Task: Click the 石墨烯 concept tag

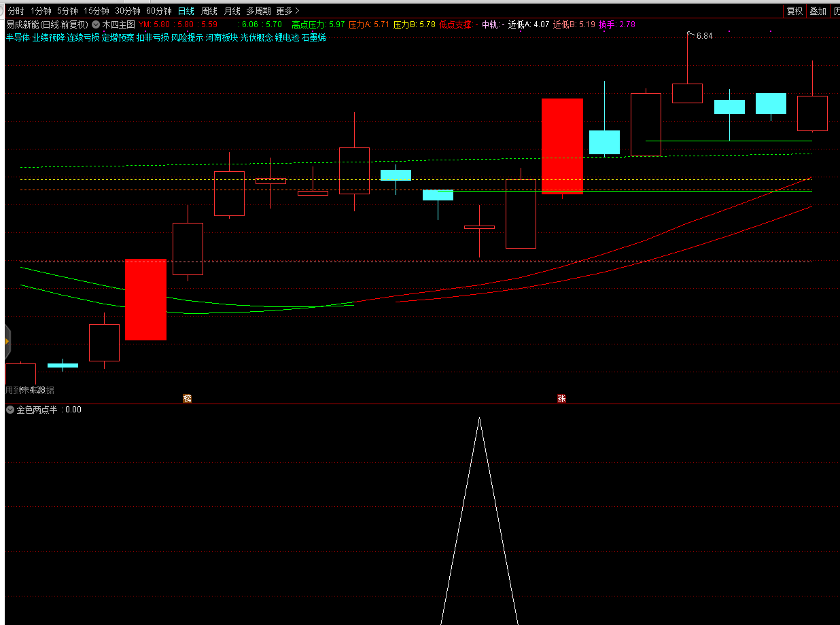Action: pyautogui.click(x=313, y=37)
